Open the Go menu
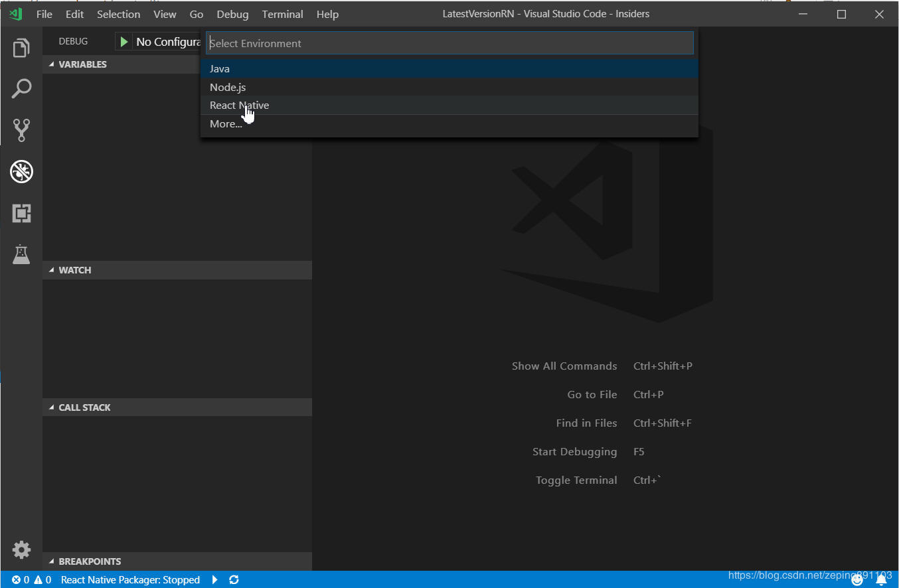 pos(197,14)
